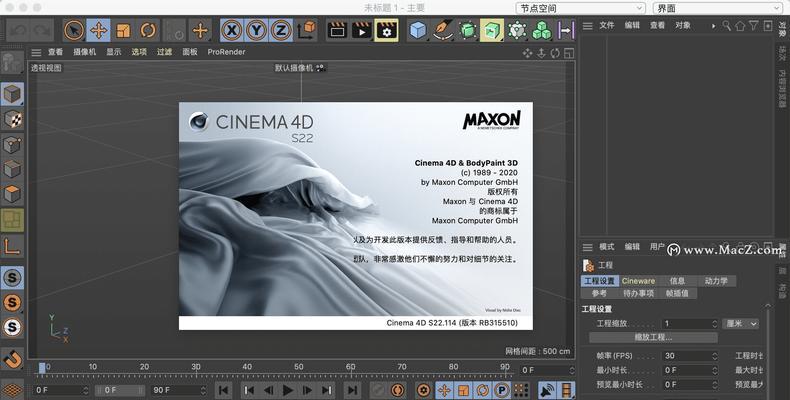Toggle the Y axis lock
Screen dimensions: 790x400
pos(256,30)
